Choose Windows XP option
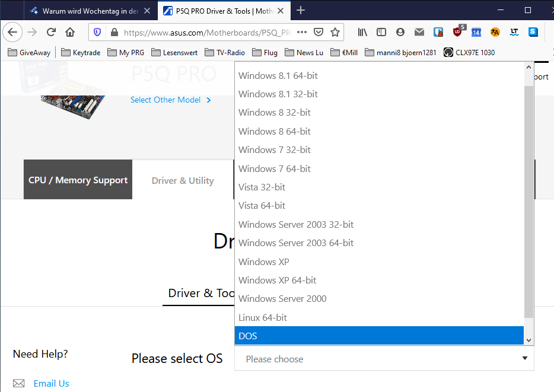 click(x=379, y=262)
